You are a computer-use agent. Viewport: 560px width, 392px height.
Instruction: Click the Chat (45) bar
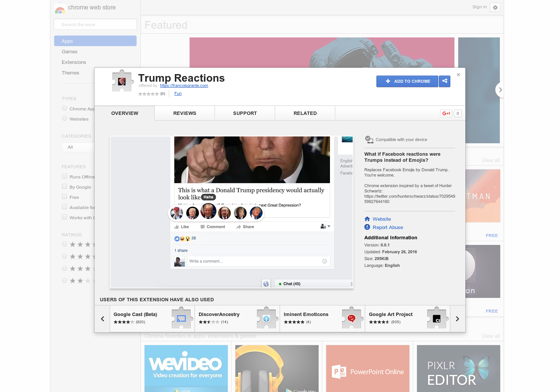[x=313, y=284]
